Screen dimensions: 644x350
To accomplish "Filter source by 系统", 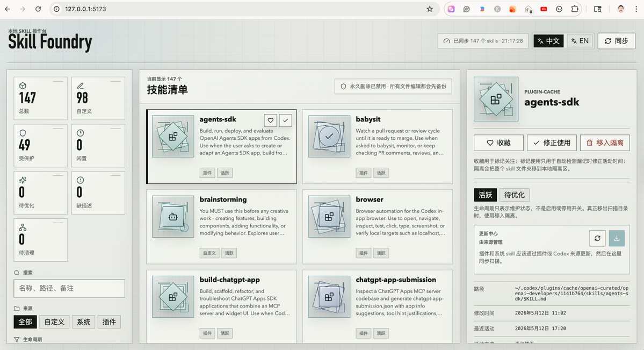I will (x=83, y=322).
